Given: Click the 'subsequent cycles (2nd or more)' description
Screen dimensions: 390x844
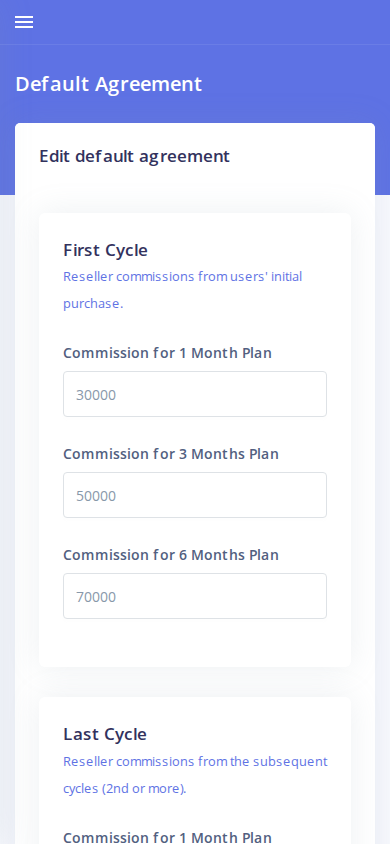Looking at the screenshot, I should coord(195,775).
